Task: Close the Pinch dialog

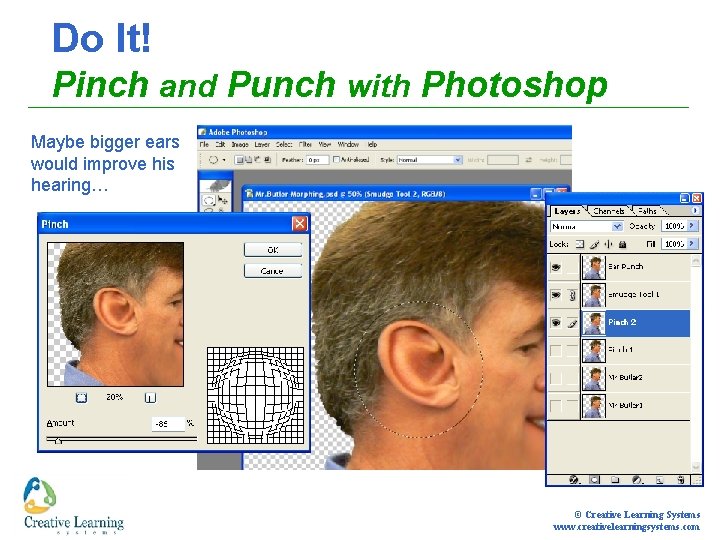Action: click(x=299, y=224)
